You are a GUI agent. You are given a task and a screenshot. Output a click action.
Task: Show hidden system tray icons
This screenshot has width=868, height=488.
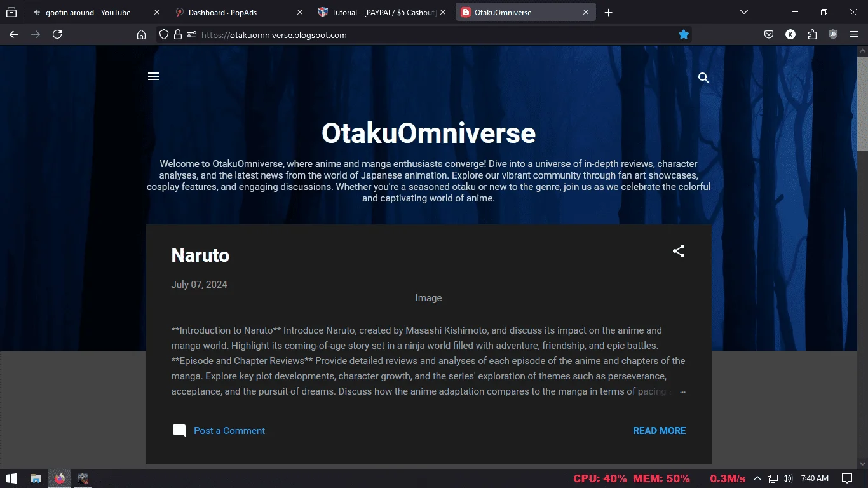click(x=757, y=478)
